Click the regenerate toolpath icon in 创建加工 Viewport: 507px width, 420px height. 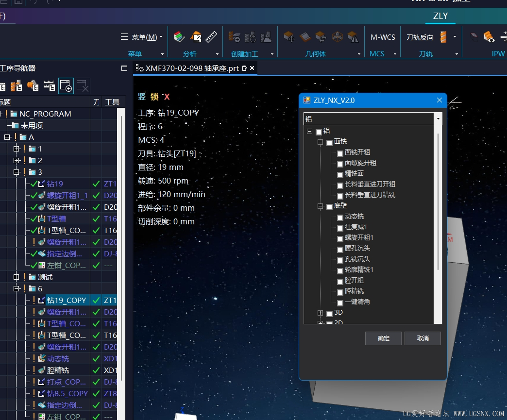click(251, 37)
